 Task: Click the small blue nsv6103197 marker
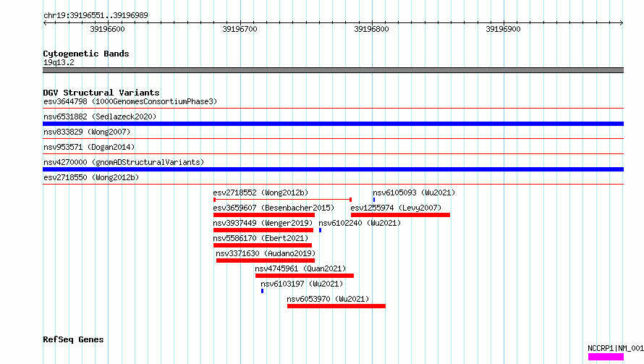tap(262, 291)
